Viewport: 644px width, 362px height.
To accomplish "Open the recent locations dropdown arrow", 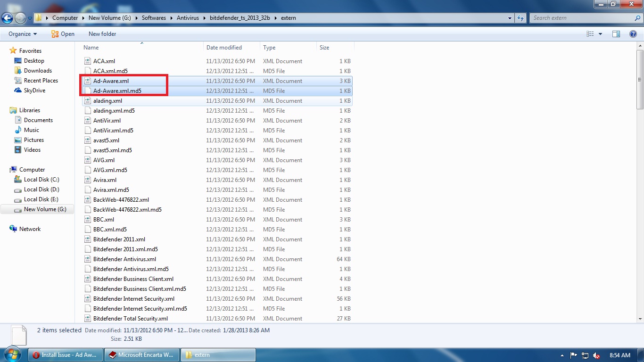I will coord(30,18).
